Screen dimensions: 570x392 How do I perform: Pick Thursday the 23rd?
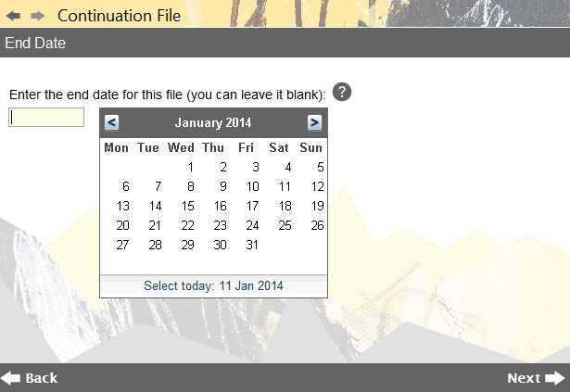click(221, 225)
